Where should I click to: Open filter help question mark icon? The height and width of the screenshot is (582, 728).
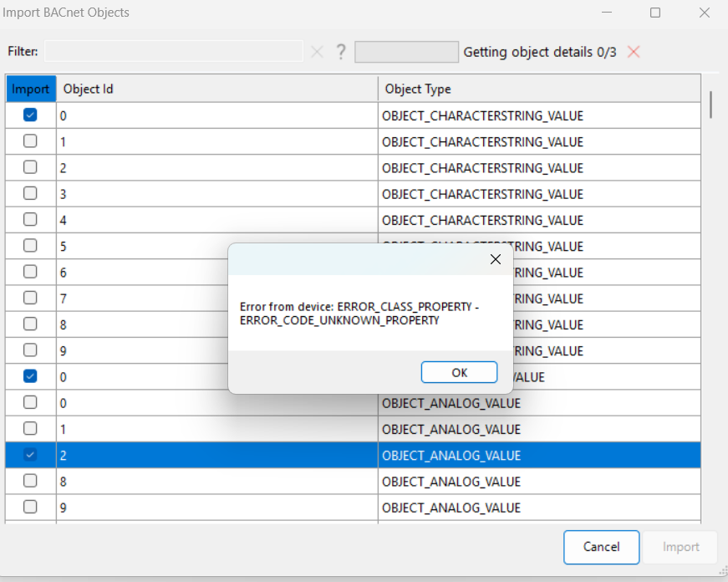click(341, 52)
